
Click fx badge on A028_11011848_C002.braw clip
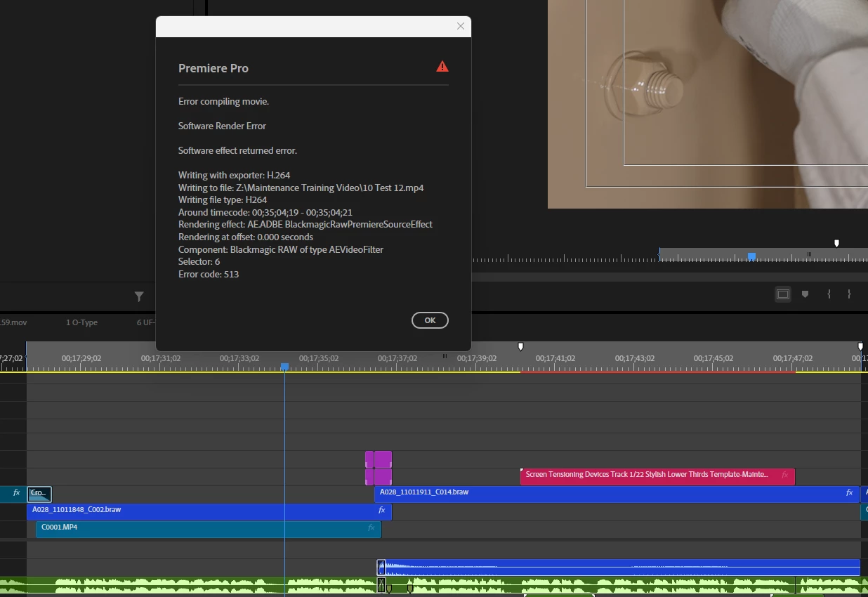pos(382,510)
